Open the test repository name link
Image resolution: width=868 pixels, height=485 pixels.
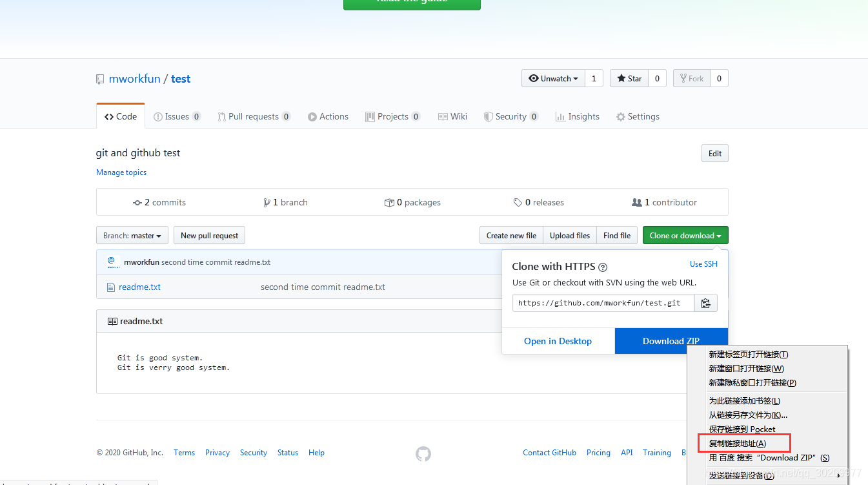181,79
